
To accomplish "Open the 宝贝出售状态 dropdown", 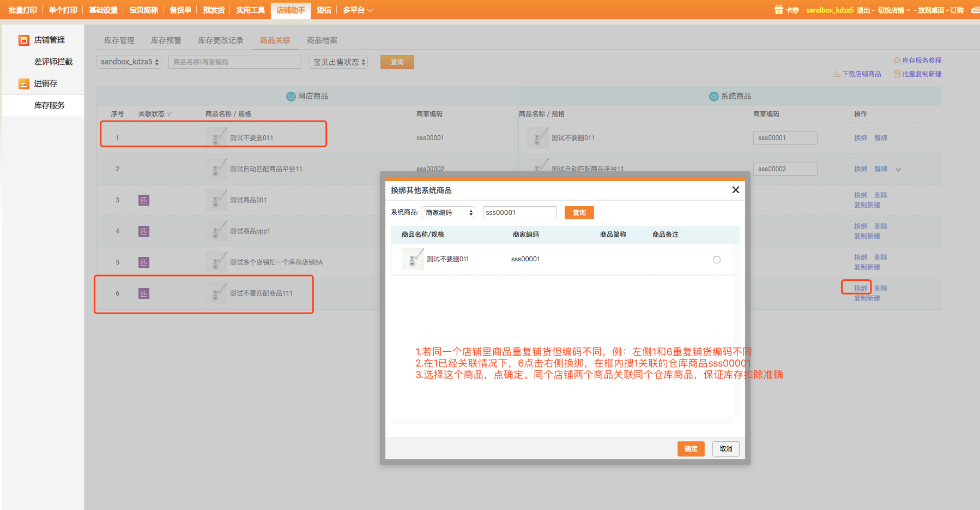I will (x=338, y=62).
